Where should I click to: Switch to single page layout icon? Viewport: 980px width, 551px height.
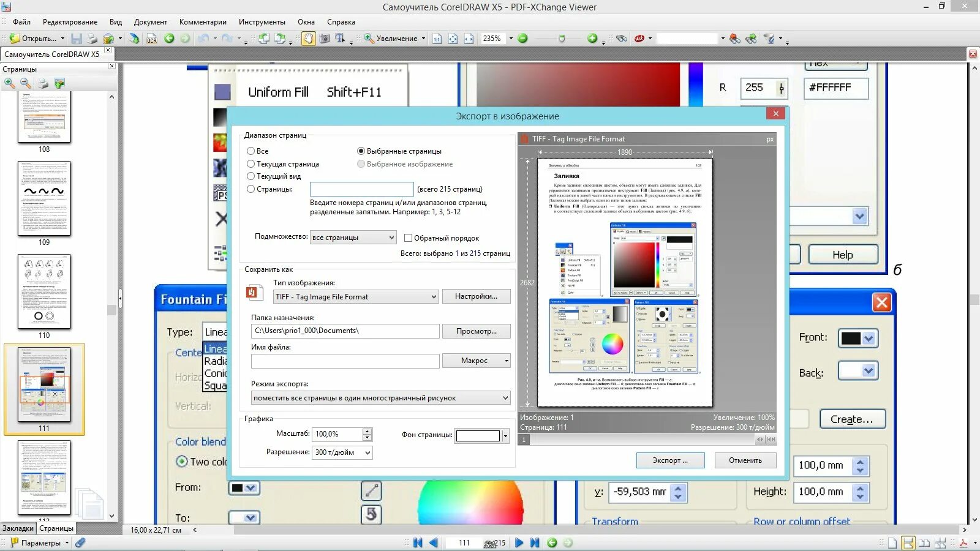point(892,542)
